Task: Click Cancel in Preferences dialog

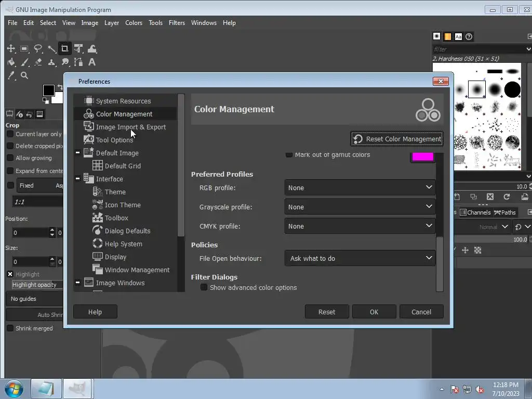Action: pos(421,312)
